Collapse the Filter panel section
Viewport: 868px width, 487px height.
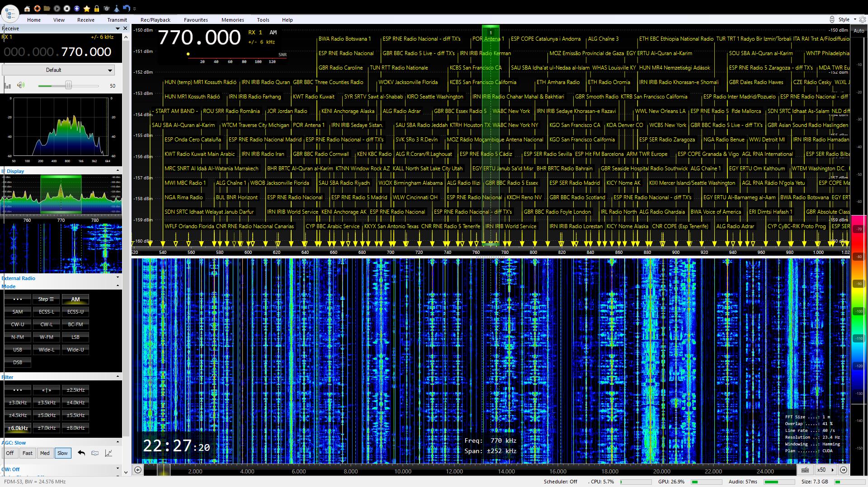(118, 376)
